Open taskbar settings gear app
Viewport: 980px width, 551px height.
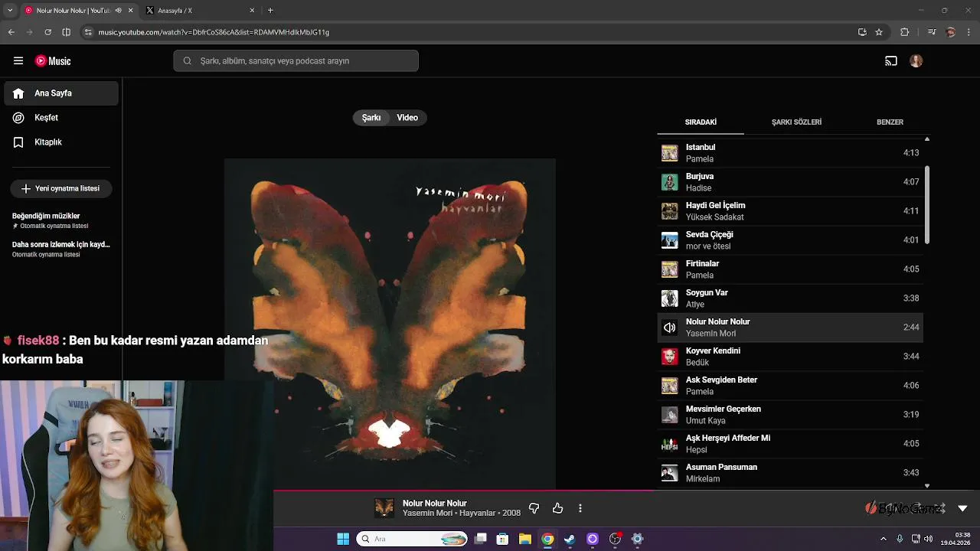(x=637, y=539)
